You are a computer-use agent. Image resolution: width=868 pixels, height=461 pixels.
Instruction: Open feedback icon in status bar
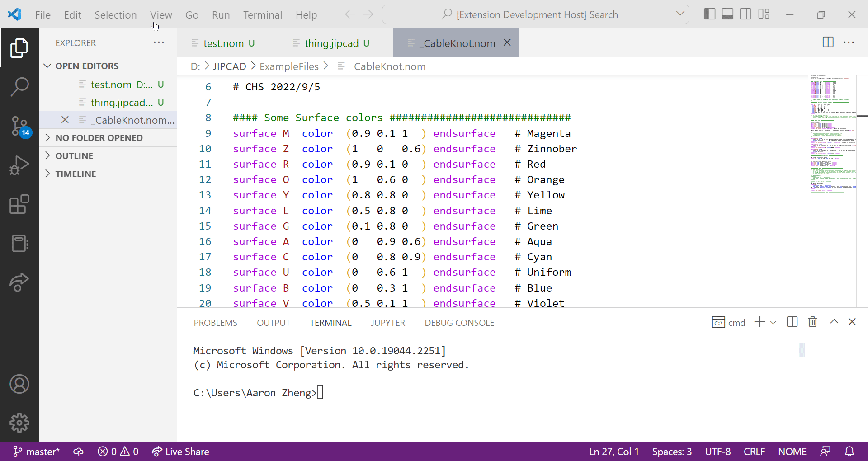(x=826, y=452)
